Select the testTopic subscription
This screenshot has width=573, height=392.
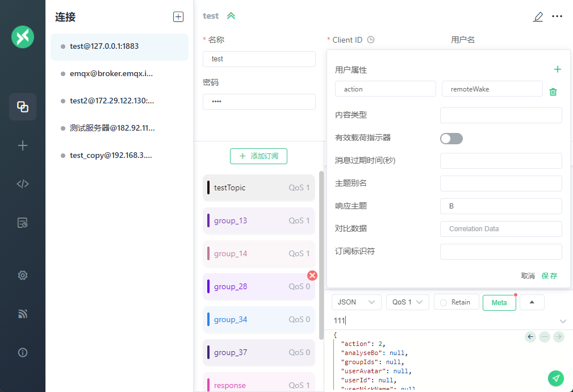click(258, 187)
